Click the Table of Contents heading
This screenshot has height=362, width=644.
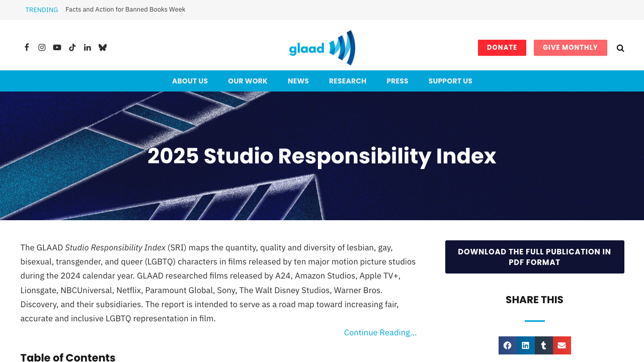click(68, 357)
